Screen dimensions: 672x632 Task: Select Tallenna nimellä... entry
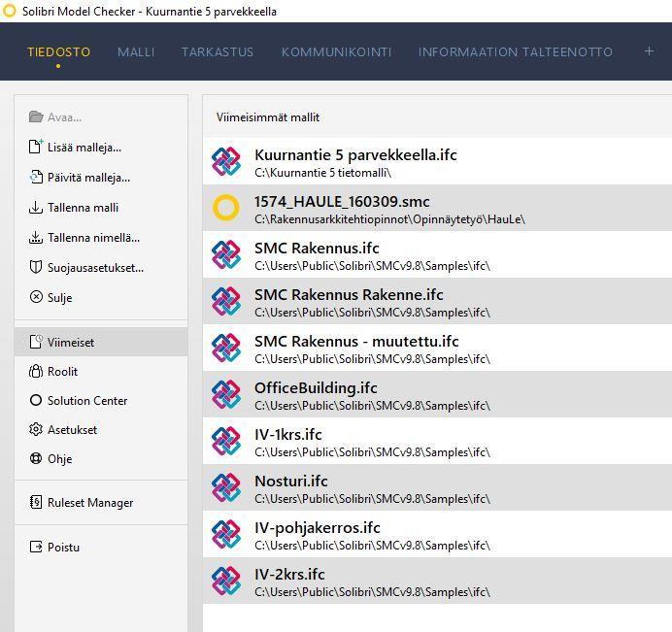(101, 238)
